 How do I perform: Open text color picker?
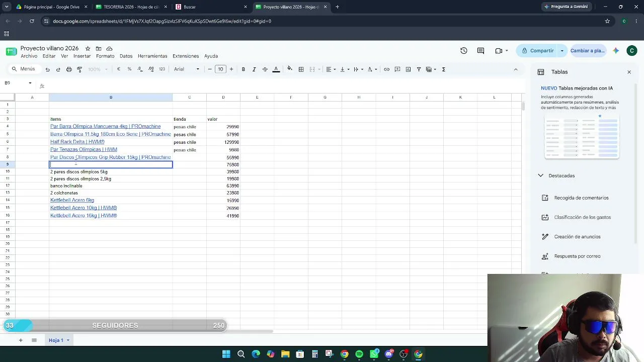(x=276, y=69)
